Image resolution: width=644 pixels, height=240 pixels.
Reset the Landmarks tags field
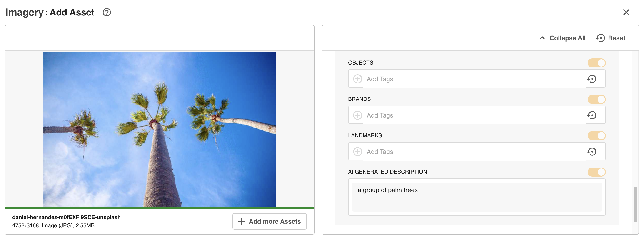592,152
